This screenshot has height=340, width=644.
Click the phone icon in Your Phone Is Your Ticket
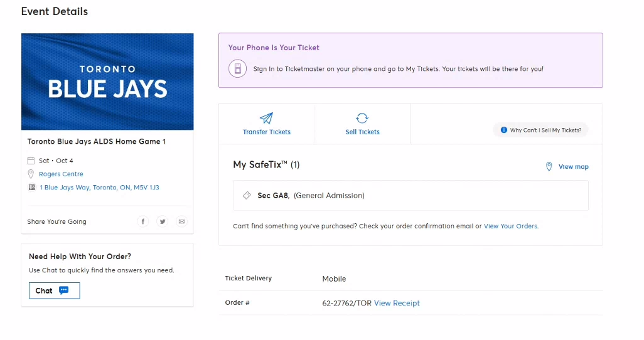pyautogui.click(x=237, y=68)
